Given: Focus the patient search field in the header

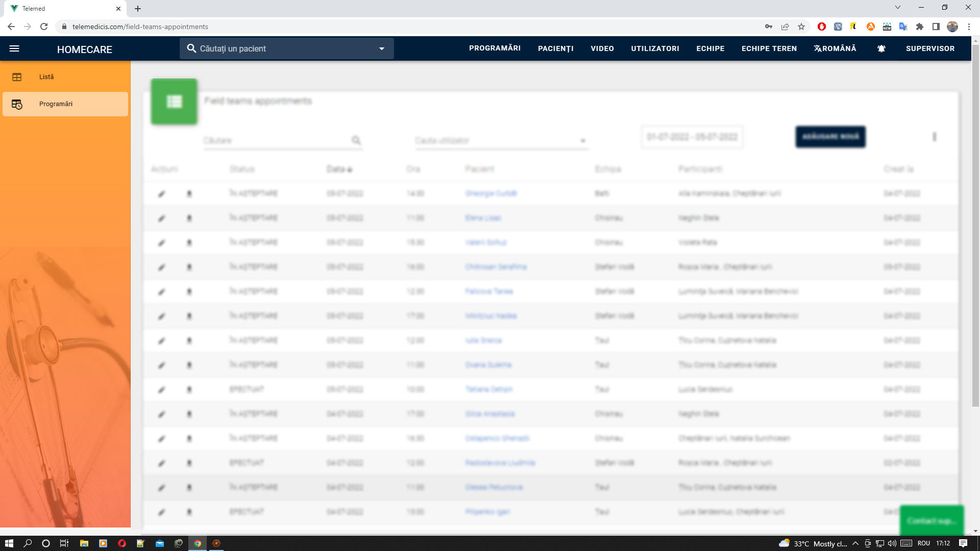Looking at the screenshot, I should (x=286, y=48).
